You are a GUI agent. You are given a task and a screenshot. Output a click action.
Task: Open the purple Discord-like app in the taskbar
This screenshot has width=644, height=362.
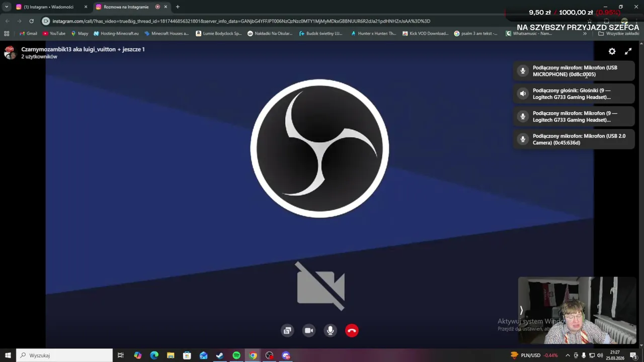pyautogui.click(x=286, y=355)
